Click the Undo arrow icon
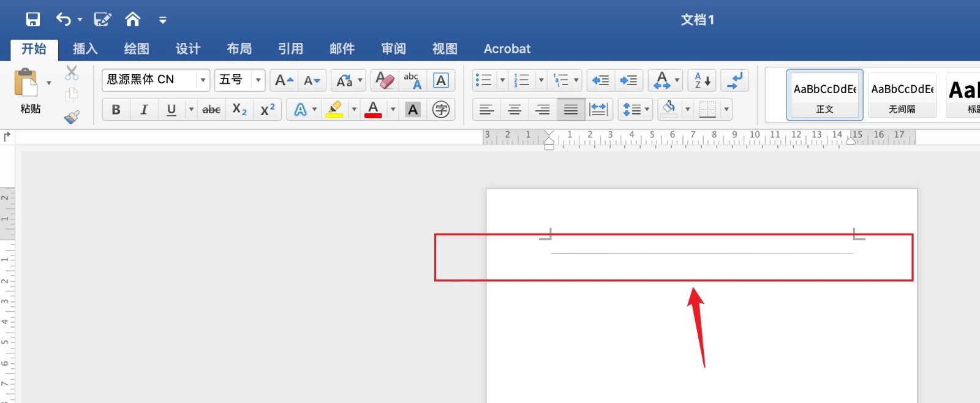Viewport: 980px width, 403px height. click(x=63, y=20)
